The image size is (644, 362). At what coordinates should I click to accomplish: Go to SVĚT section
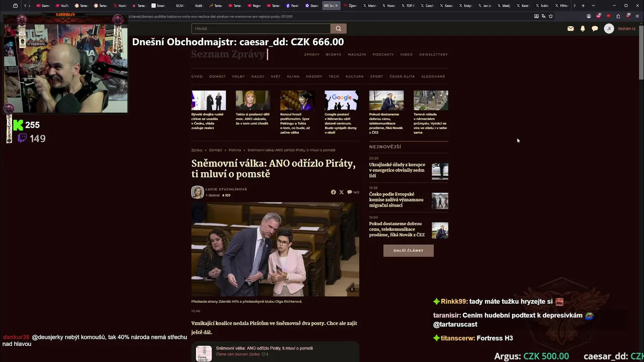pos(275,76)
